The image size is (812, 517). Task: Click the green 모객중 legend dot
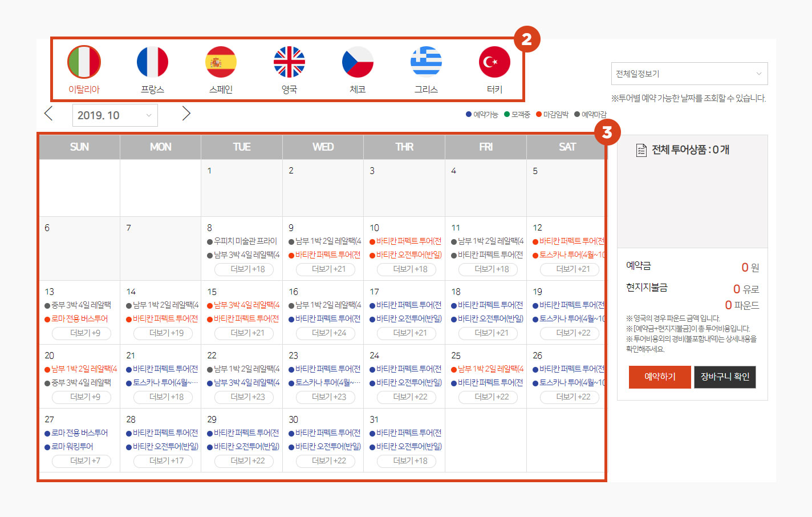click(x=507, y=114)
